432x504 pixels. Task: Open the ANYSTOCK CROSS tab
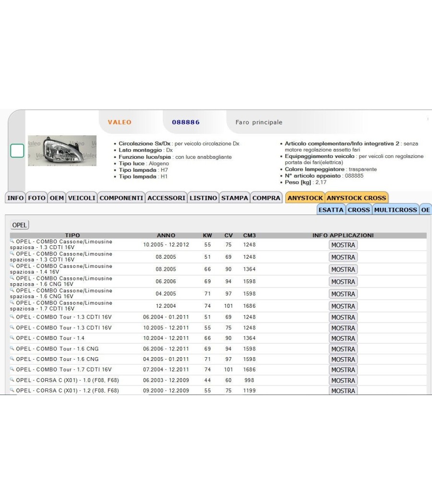357,198
